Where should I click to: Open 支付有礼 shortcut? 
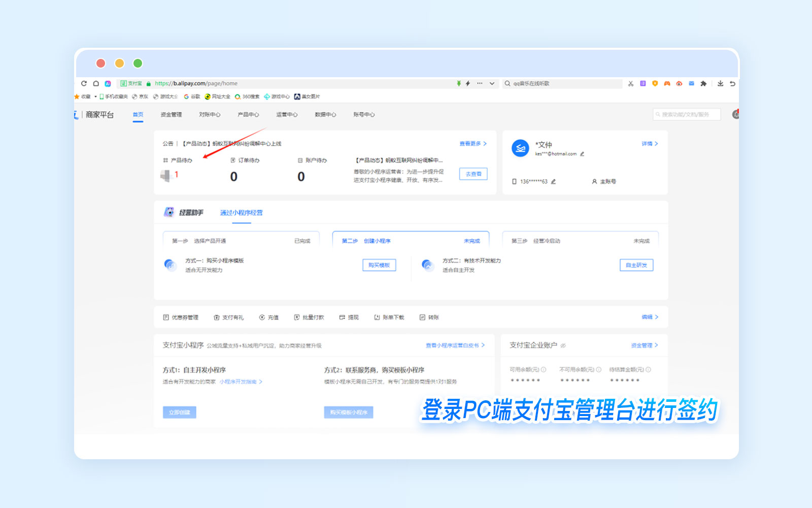229,317
